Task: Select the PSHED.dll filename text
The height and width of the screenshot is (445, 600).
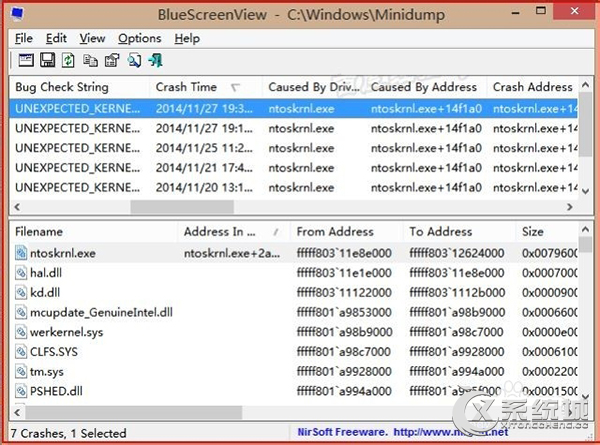Action: coord(56,391)
